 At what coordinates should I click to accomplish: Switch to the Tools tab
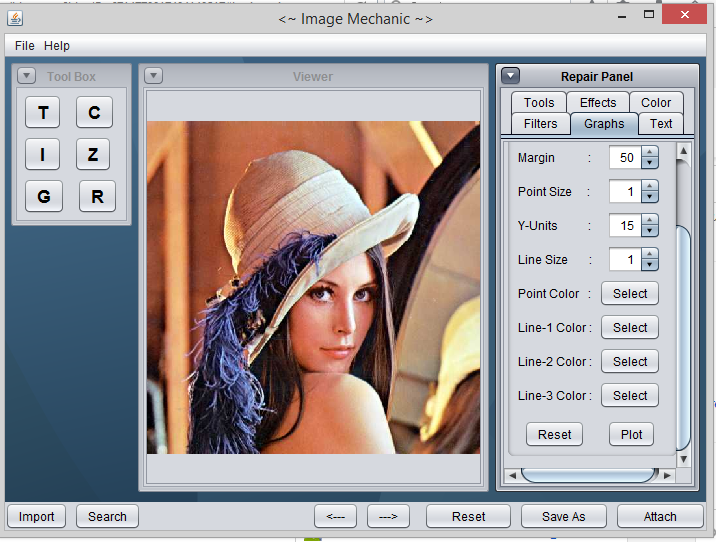click(539, 102)
